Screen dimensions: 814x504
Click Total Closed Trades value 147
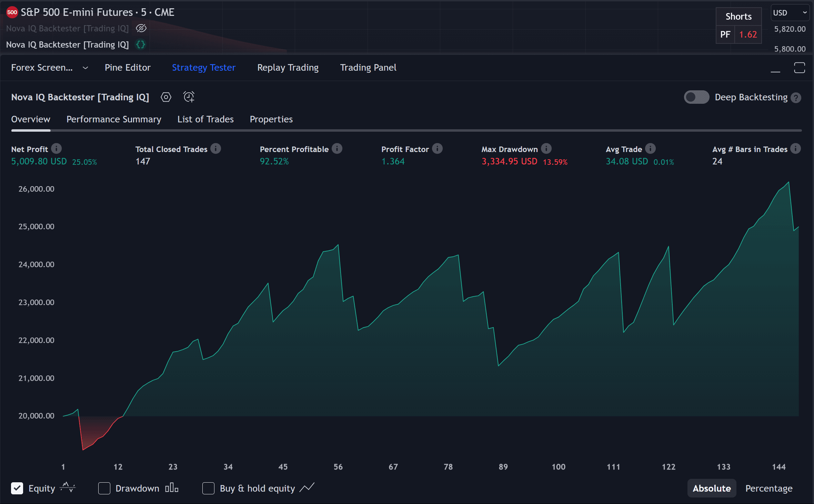tap(143, 161)
